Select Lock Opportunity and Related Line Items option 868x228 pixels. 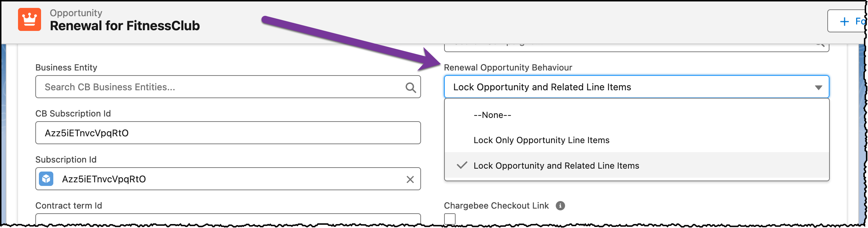[556, 166]
